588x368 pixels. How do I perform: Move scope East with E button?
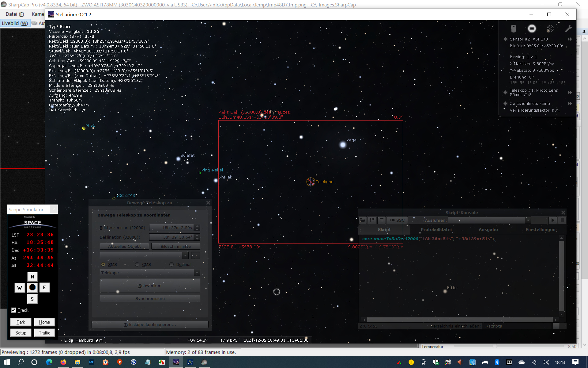tap(44, 288)
